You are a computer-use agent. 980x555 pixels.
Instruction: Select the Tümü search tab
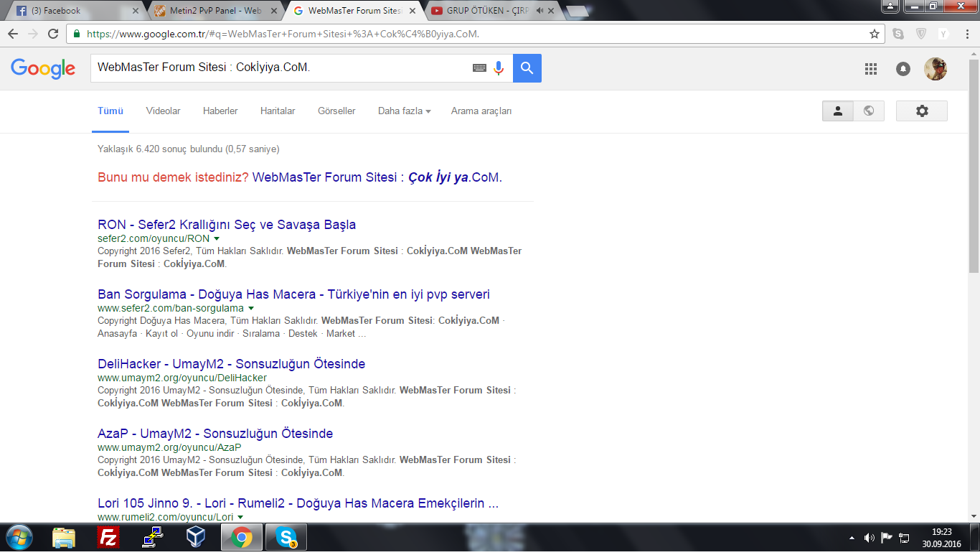coord(110,111)
